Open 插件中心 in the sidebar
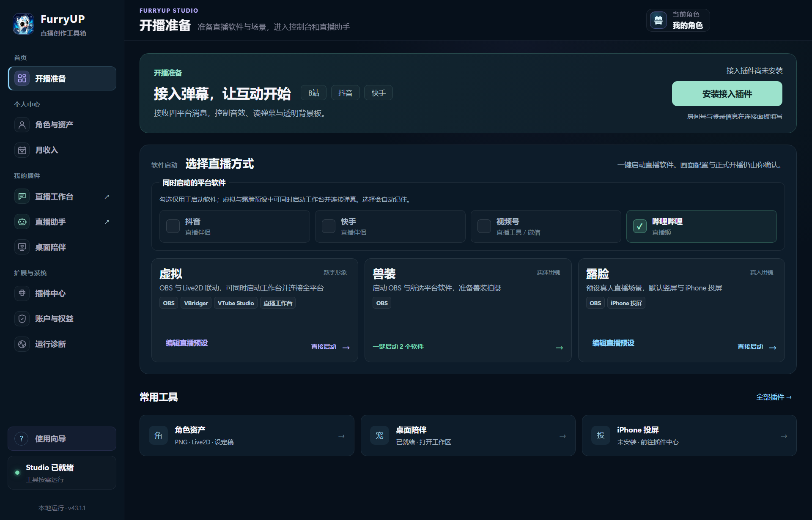 pos(62,293)
